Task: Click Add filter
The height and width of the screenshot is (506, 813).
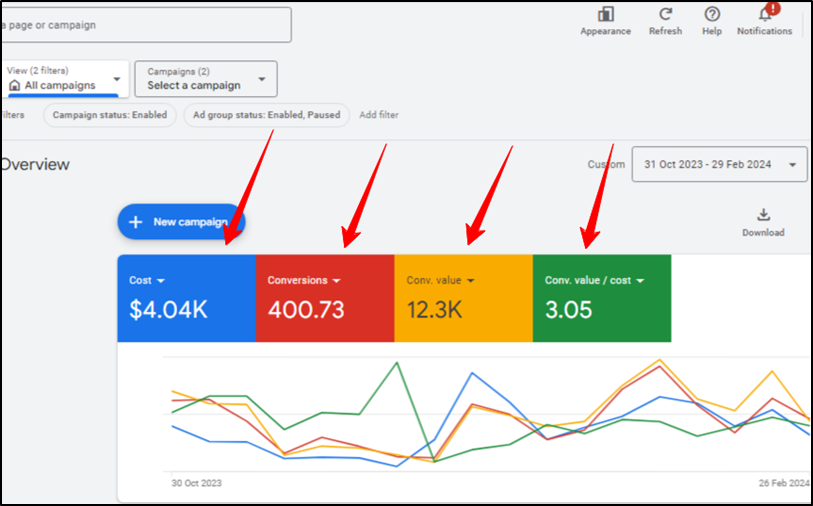Action: pyautogui.click(x=379, y=115)
